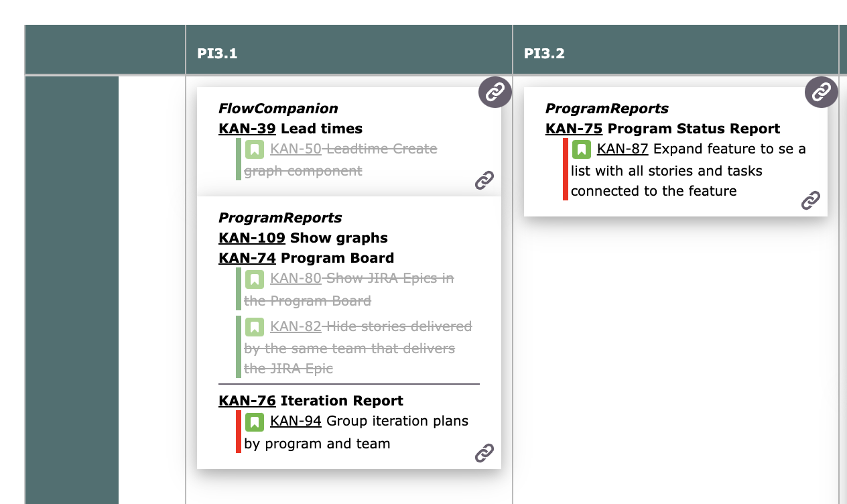The image size is (847, 504).
Task: Click chain link icon beside KAN-94 story
Action: pos(484,453)
